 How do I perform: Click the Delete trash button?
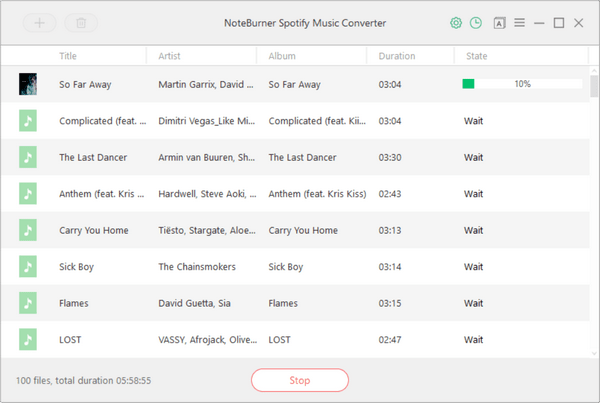[81, 23]
